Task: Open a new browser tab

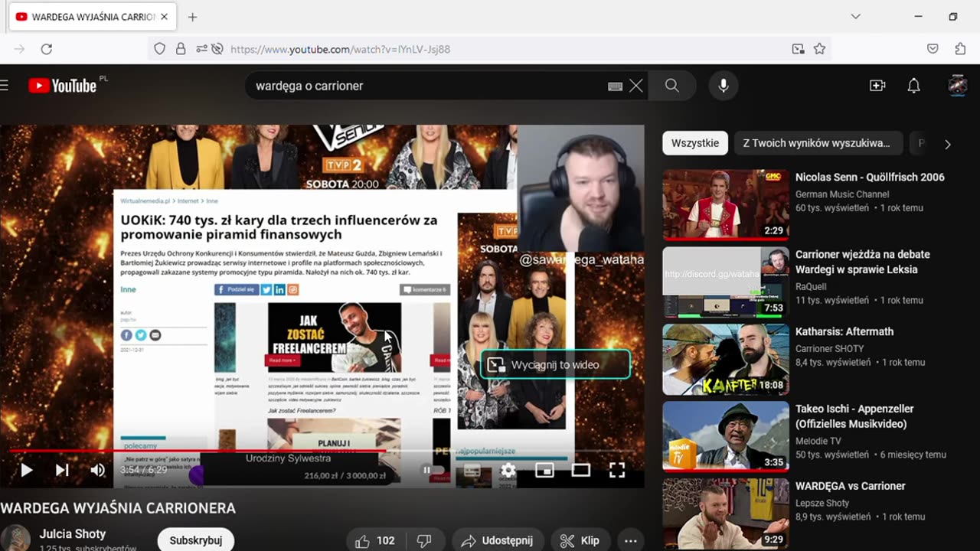Action: click(x=192, y=17)
